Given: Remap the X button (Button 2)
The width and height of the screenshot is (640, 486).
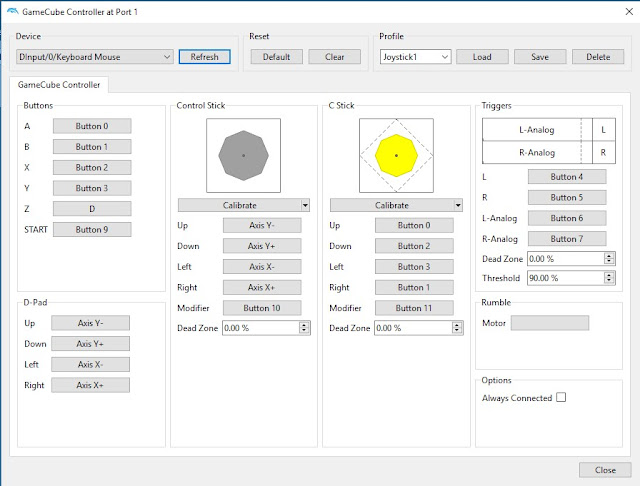Looking at the screenshot, I should [x=92, y=167].
